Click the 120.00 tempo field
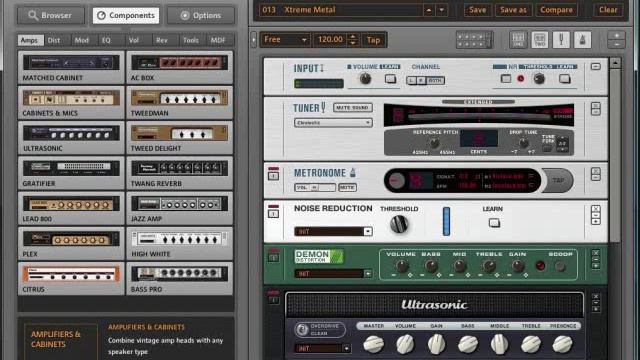This screenshot has width=640, height=360. pyautogui.click(x=330, y=40)
